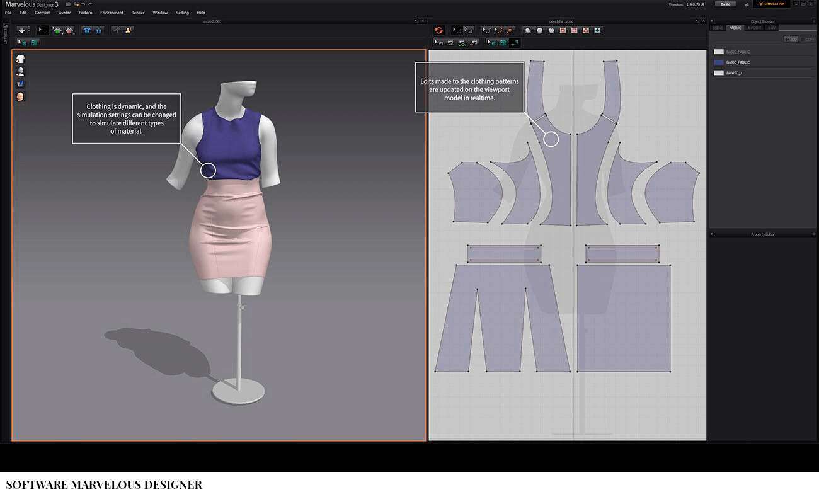Viewport: 819px width, 504px height.
Task: Select the teal Dart tool icon
Action: 597,30
